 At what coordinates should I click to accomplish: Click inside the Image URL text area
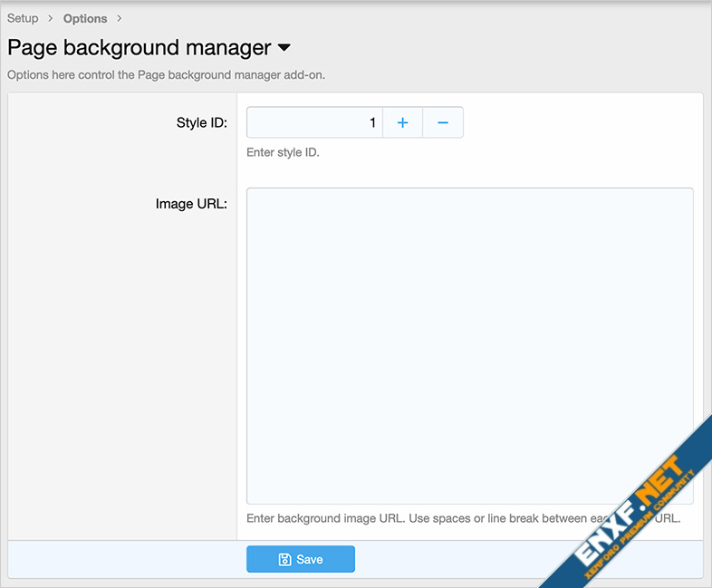pyautogui.click(x=469, y=345)
